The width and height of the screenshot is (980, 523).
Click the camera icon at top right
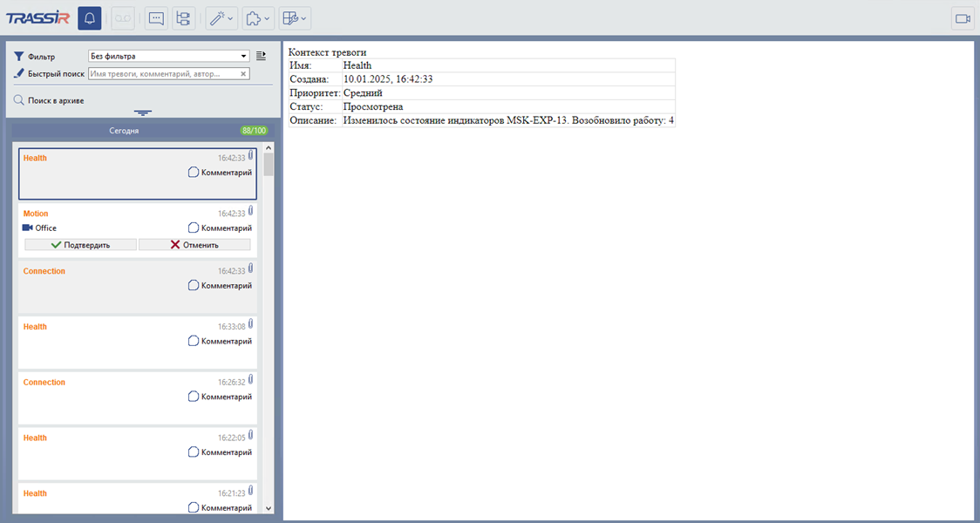(963, 18)
